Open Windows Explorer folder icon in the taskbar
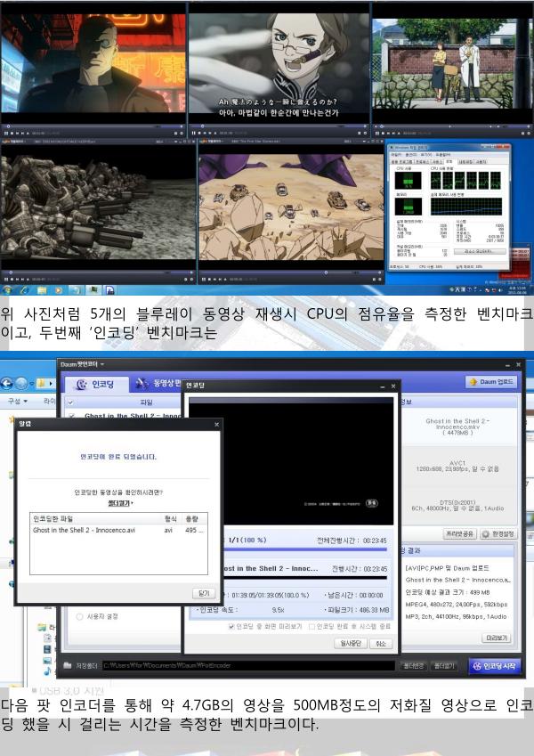 tap(42, 290)
